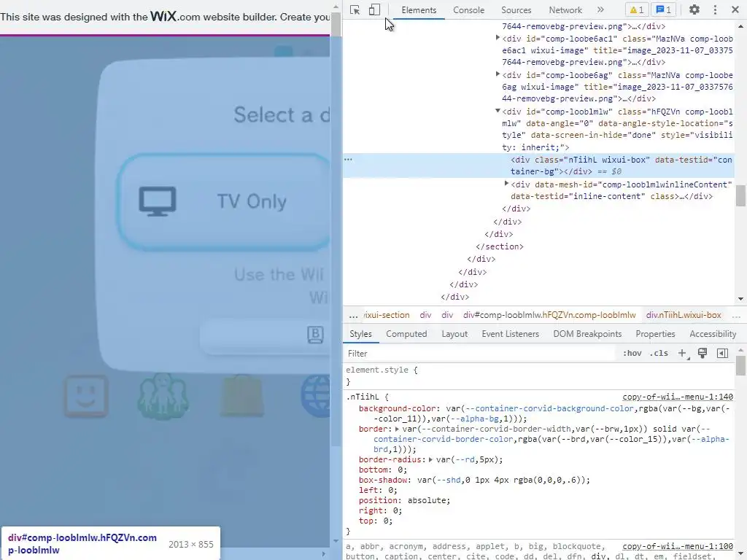Open the Sources tab
747x560 pixels.
point(516,10)
